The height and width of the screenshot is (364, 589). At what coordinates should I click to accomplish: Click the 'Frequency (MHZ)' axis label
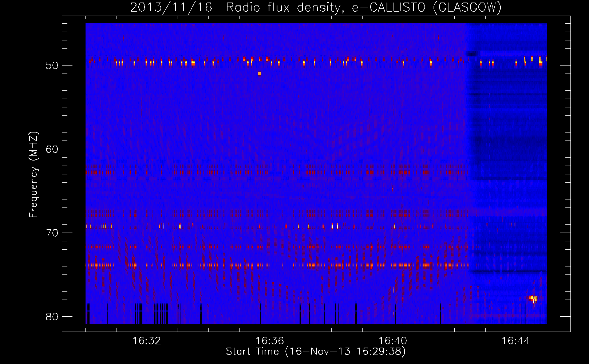[x=33, y=175]
